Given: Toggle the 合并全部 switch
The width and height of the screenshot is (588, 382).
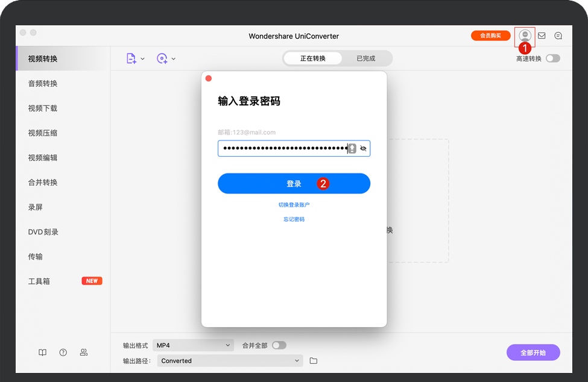Looking at the screenshot, I should coord(279,345).
